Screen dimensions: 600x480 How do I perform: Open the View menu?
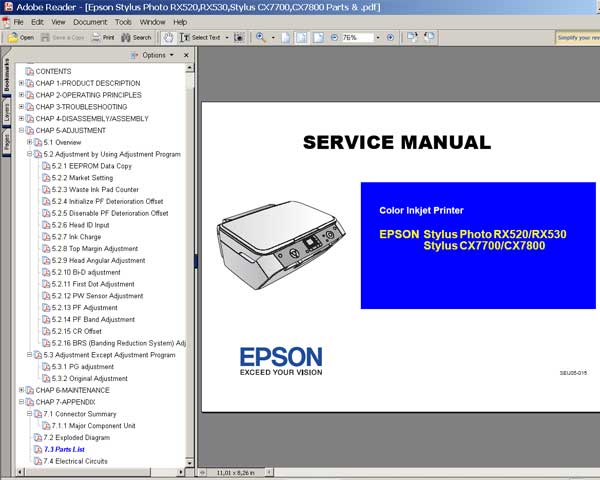coord(58,22)
